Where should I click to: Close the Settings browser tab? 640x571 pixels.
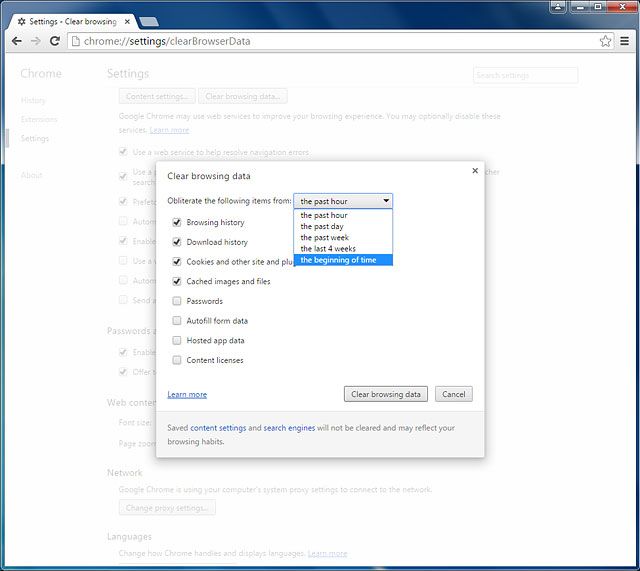coord(126,20)
